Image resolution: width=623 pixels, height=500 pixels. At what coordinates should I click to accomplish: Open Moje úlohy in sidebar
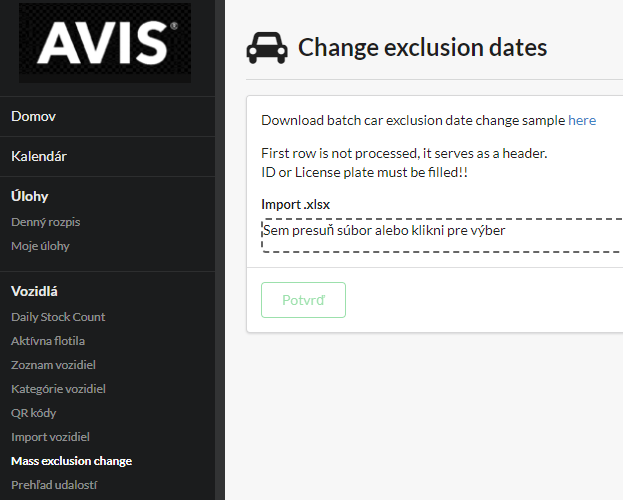pyautogui.click(x=40, y=245)
